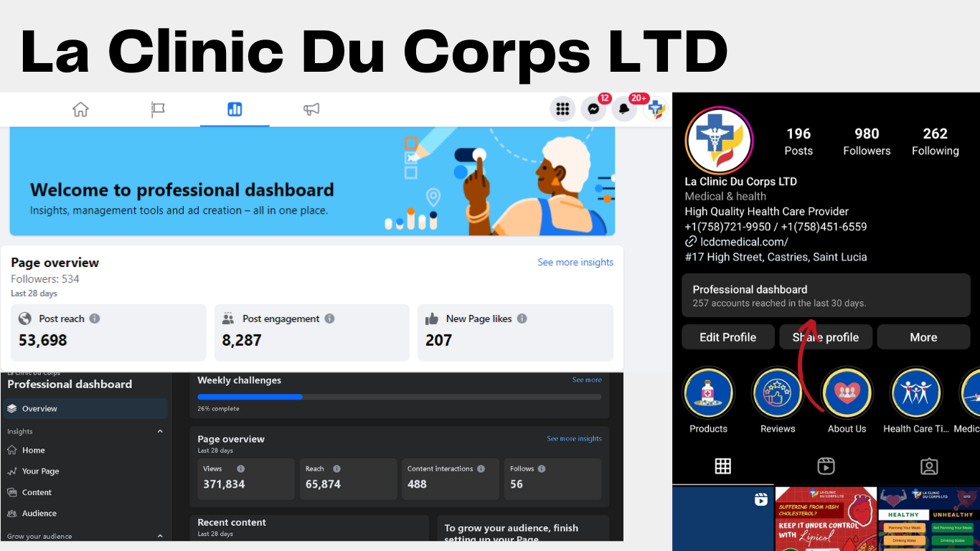Collapse the Insights sidebar section
The width and height of the screenshot is (980, 551).
(x=160, y=432)
